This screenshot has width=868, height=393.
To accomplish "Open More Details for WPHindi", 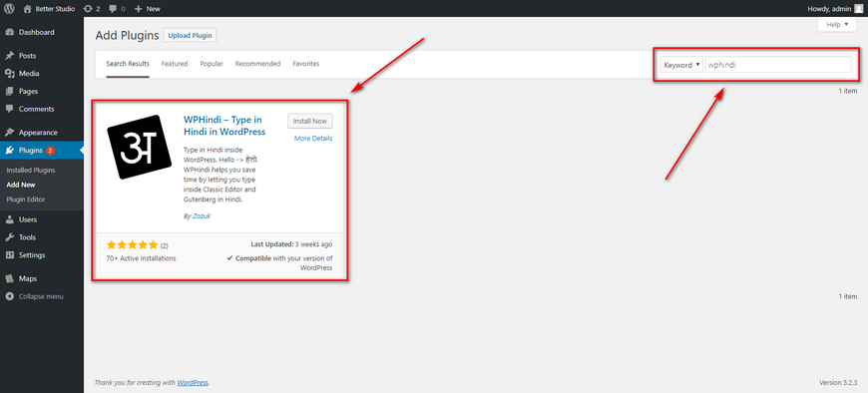I will point(313,139).
